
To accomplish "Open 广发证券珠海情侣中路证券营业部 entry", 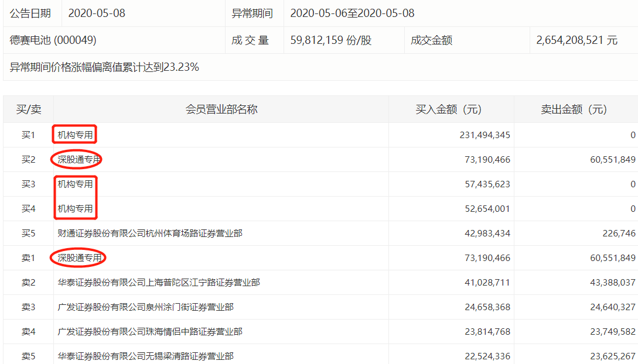I will tap(149, 332).
